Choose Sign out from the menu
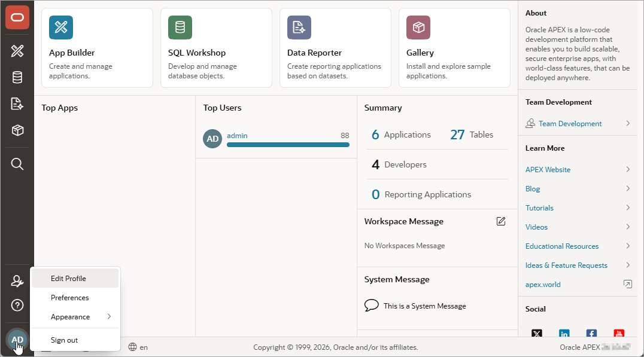This screenshot has height=357, width=644. [x=75, y=340]
